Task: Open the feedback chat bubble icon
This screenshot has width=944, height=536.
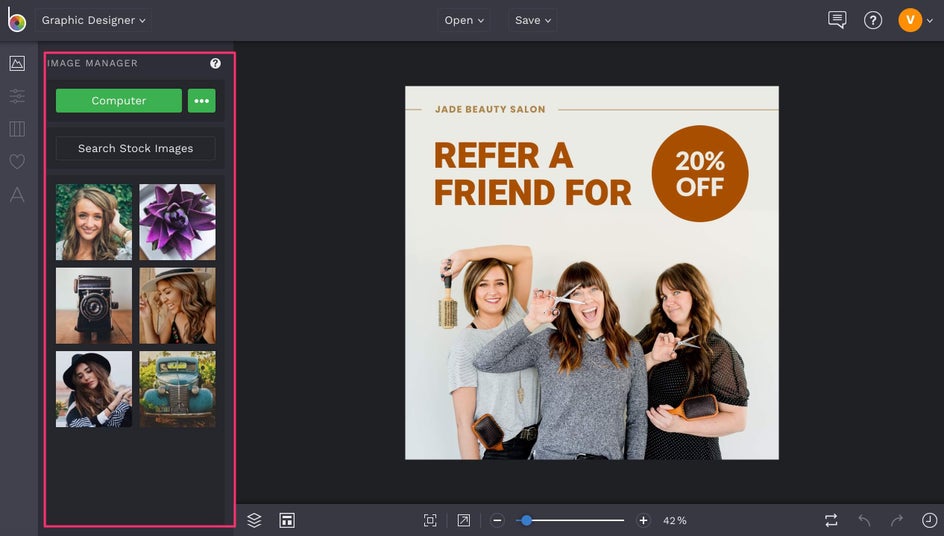Action: 837,20
